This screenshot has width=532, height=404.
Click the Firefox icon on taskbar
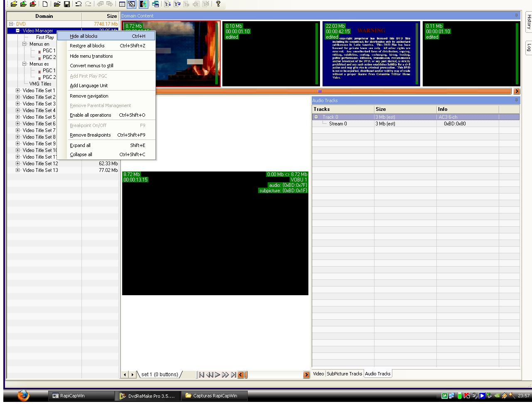click(x=24, y=395)
